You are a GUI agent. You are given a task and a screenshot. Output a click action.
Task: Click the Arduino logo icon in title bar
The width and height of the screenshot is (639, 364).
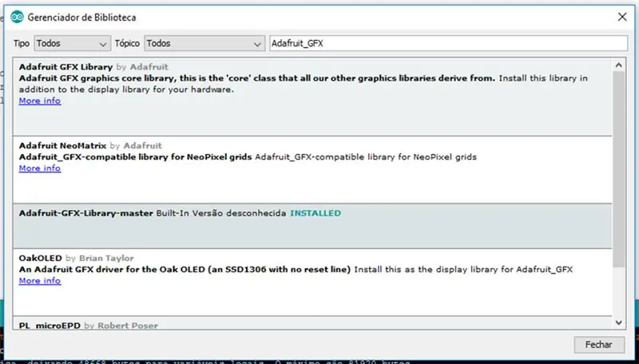coord(17,17)
